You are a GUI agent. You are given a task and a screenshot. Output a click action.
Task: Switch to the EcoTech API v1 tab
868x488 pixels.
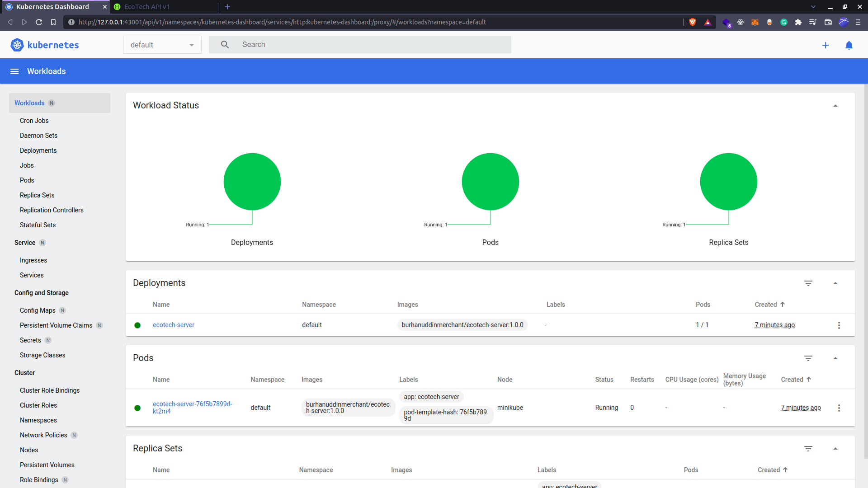point(147,7)
